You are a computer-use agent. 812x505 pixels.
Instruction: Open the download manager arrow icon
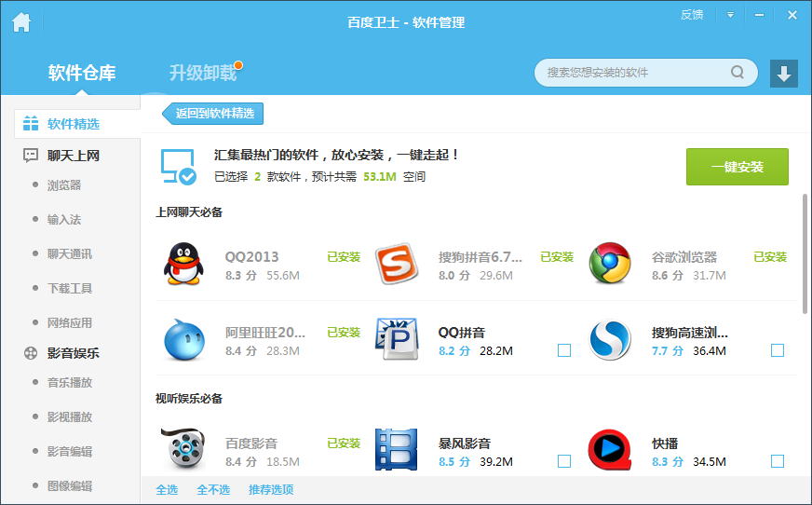point(784,74)
